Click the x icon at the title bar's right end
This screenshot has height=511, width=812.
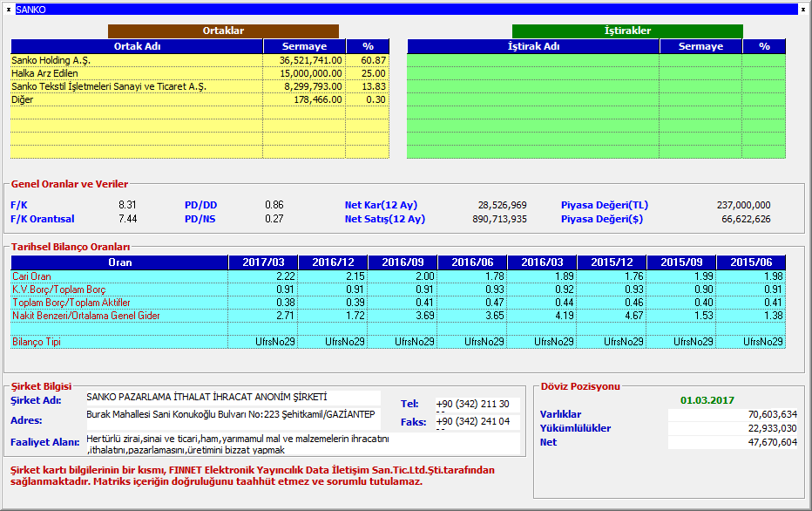click(803, 10)
